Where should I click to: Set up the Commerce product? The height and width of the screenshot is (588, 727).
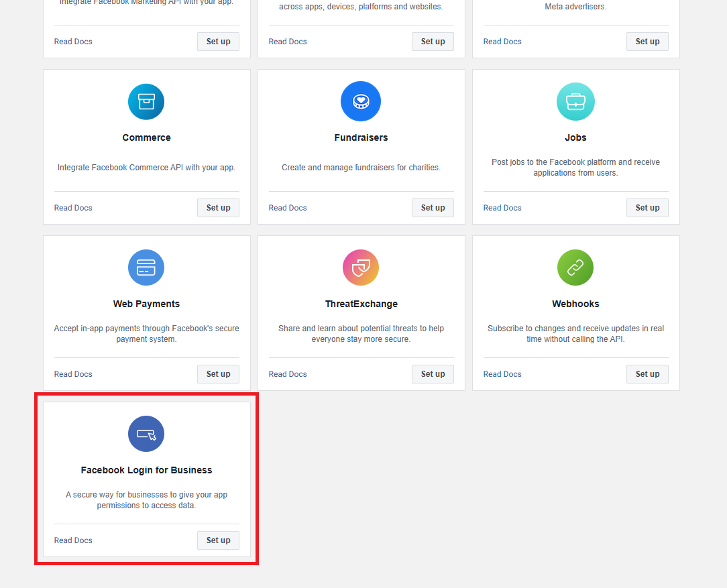click(x=219, y=208)
